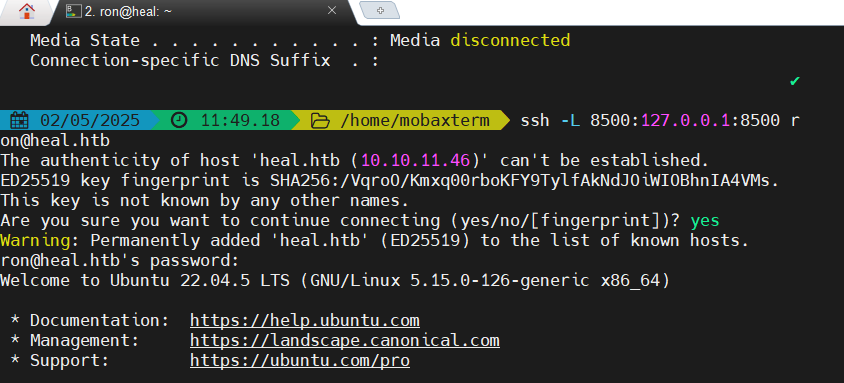Click the clock icon in the prompt
Viewport: 844px width, 383px height.
coord(179,120)
